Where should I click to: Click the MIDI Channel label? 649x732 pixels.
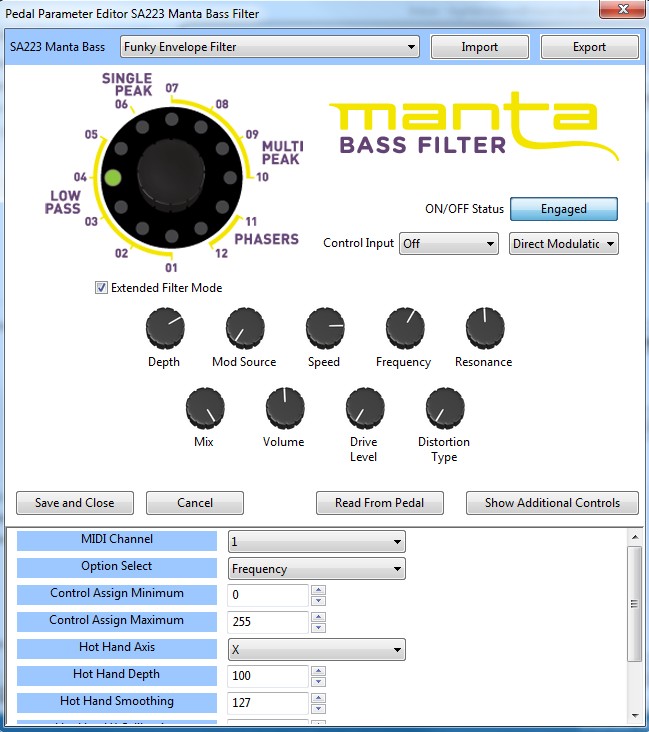click(x=117, y=539)
